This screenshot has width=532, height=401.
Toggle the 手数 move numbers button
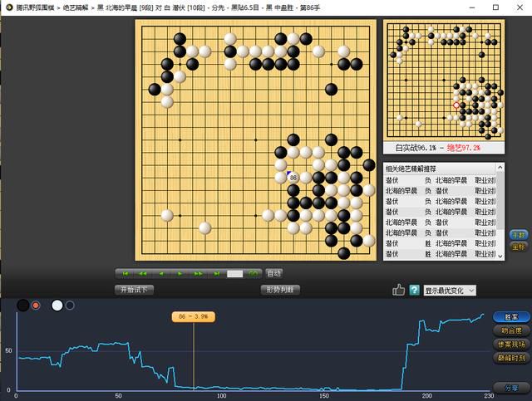tap(519, 235)
